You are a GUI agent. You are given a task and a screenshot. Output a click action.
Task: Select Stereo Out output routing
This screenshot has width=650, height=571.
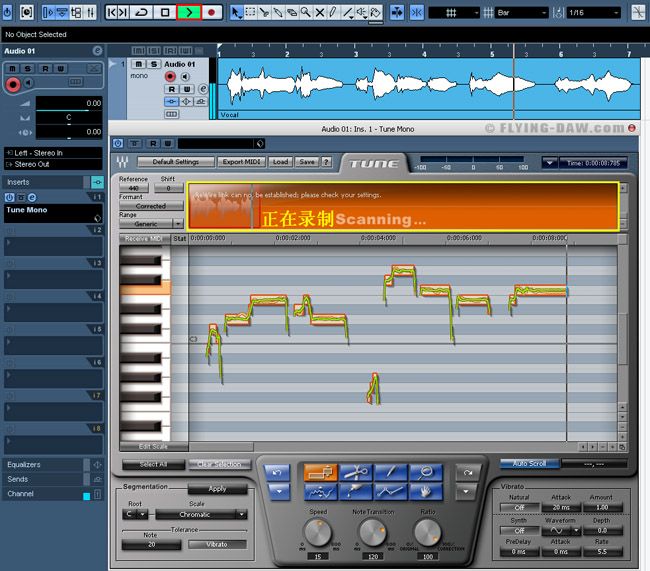click(53, 164)
